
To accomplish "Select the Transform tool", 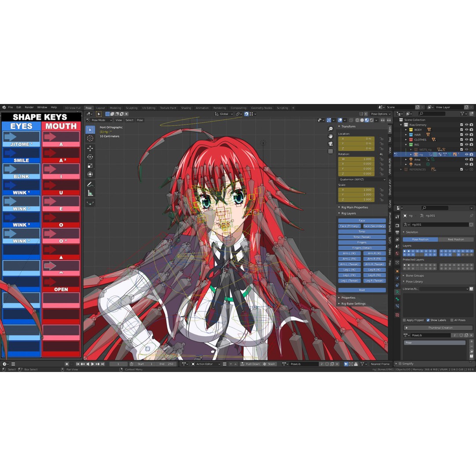I will 90,174.
